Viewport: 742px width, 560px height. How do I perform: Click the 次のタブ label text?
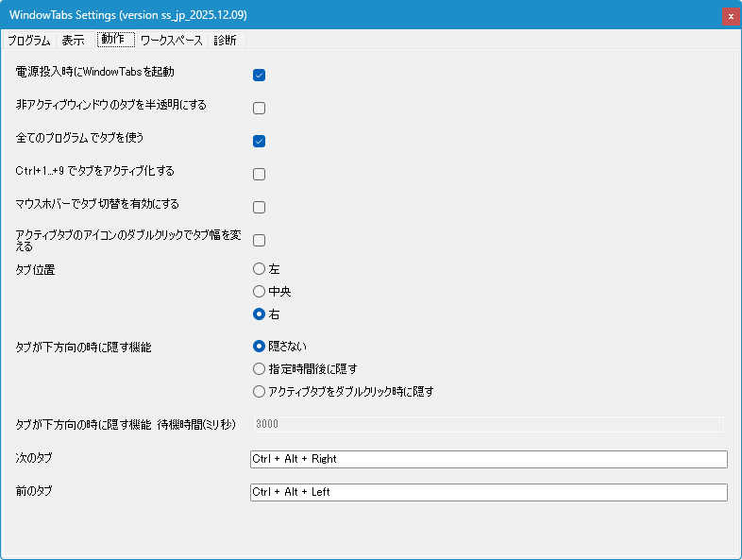click(x=34, y=458)
